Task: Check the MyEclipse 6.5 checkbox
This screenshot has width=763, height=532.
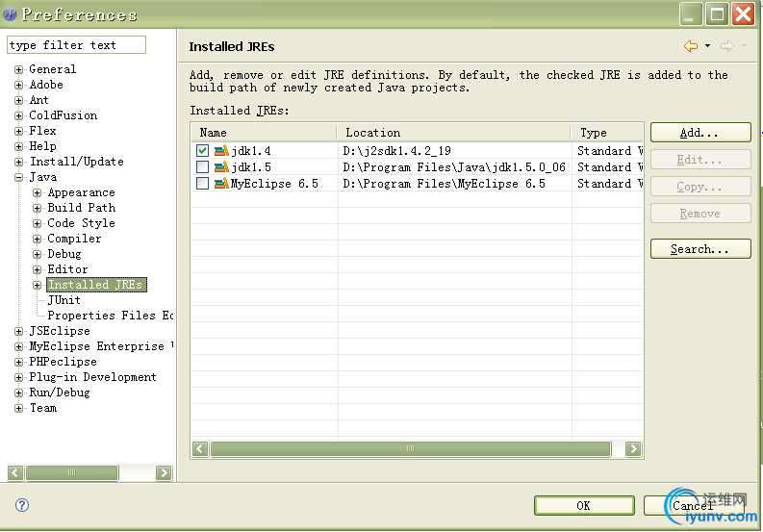Action: [202, 184]
